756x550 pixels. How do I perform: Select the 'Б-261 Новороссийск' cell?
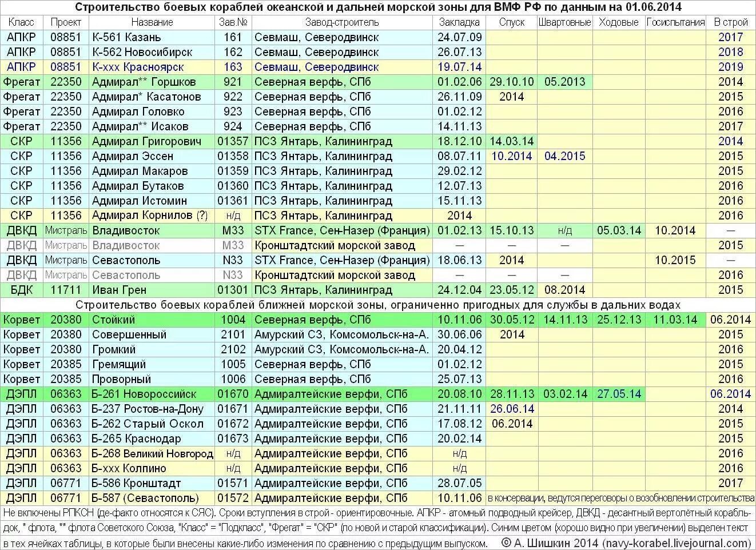pyautogui.click(x=152, y=394)
